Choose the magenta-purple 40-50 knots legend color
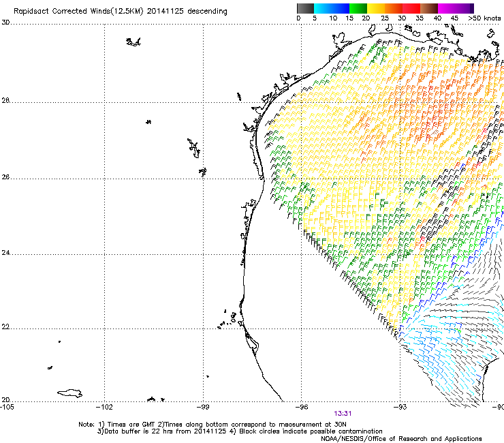The image size is (504, 443). click(456, 8)
